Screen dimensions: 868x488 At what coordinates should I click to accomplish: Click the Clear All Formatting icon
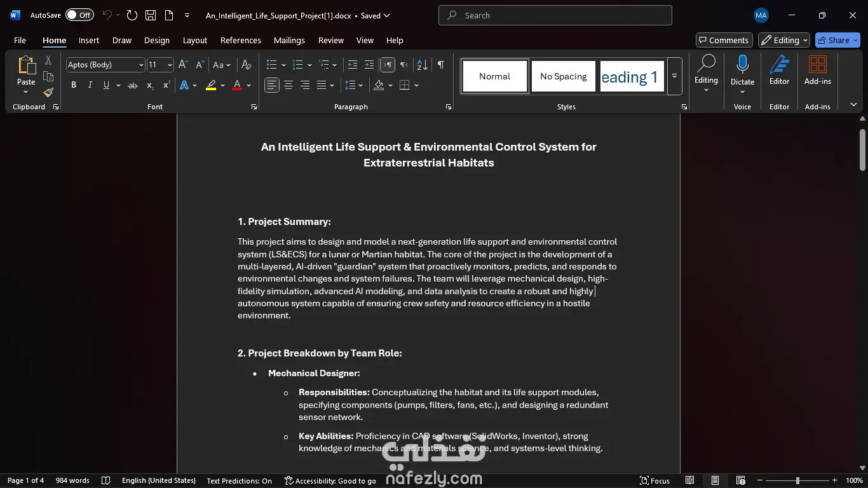point(247,65)
